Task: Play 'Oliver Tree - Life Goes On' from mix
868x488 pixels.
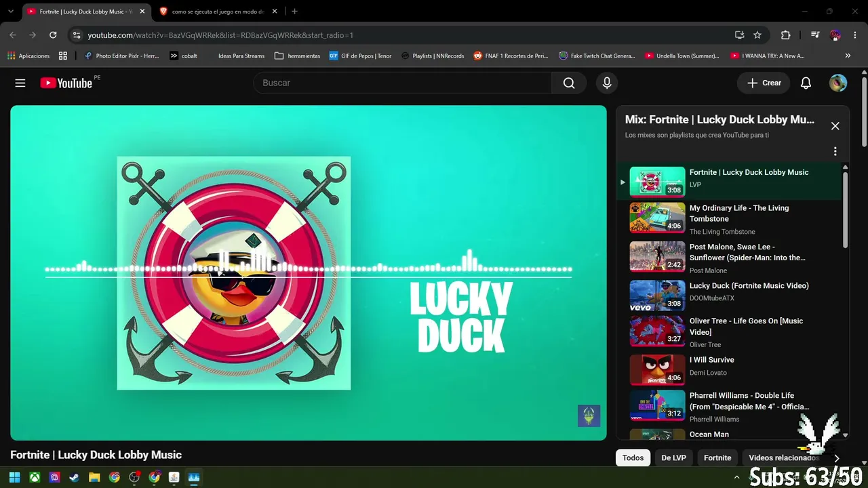Action: tap(730, 332)
